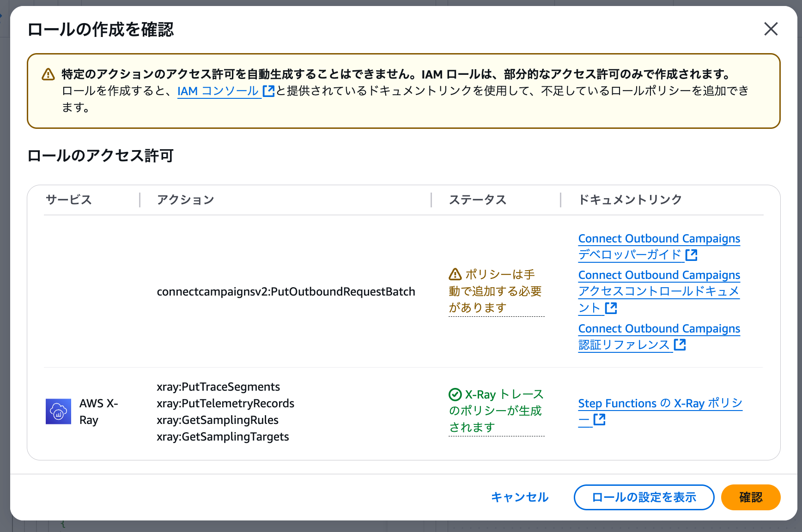Select xray:GetSamplingTargets action text
This screenshot has height=532, width=802.
coord(223,437)
